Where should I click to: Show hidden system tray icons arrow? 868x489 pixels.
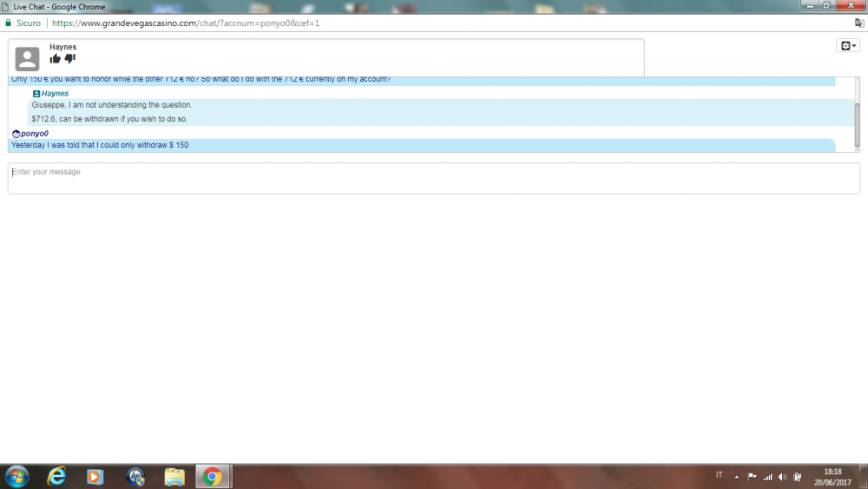pyautogui.click(x=736, y=477)
